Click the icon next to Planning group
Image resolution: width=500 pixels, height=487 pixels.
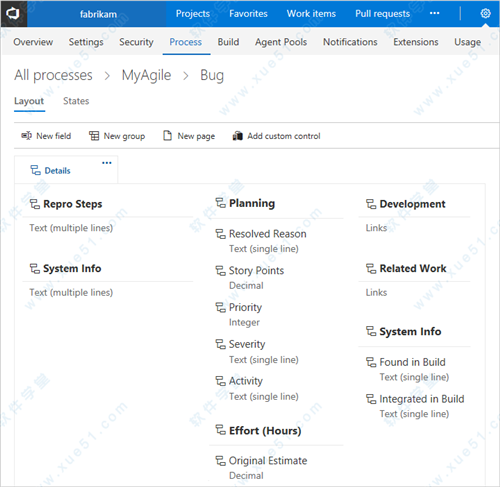coord(220,203)
